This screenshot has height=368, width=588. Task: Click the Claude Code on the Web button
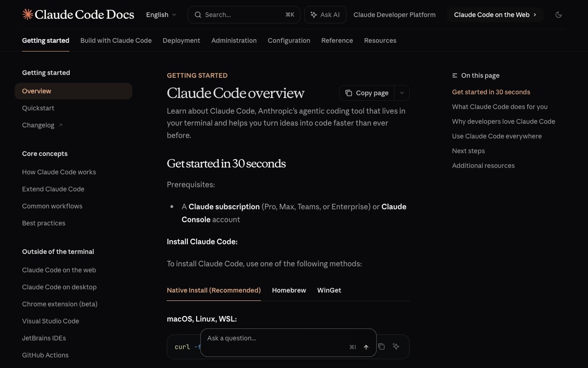495,15
